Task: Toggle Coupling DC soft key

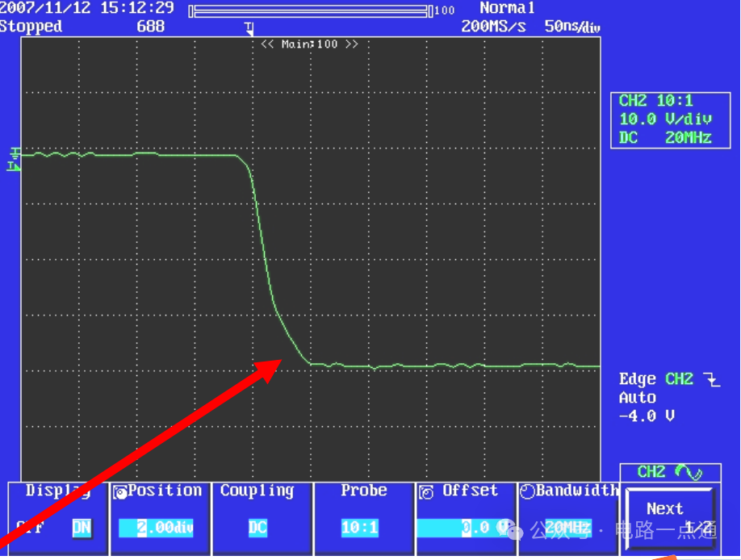Action: (262, 518)
